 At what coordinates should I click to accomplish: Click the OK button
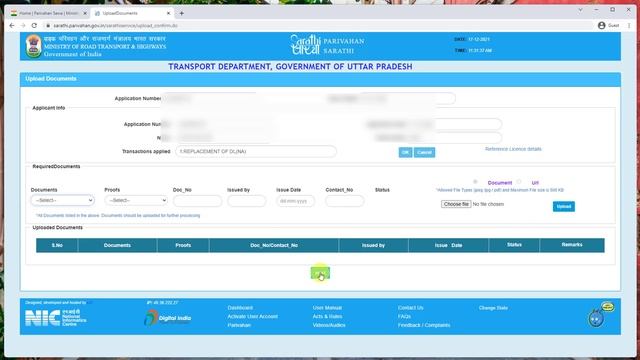click(405, 152)
